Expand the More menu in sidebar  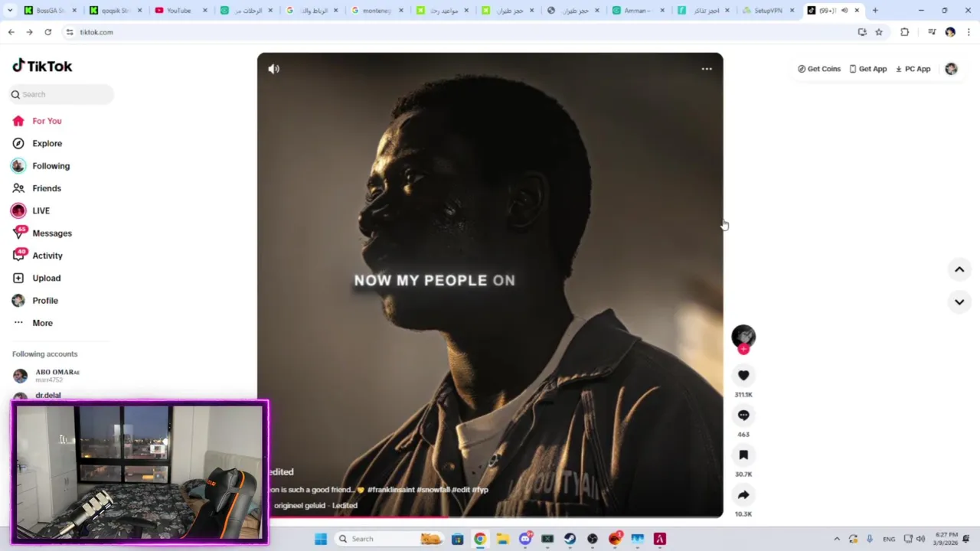[x=33, y=323]
